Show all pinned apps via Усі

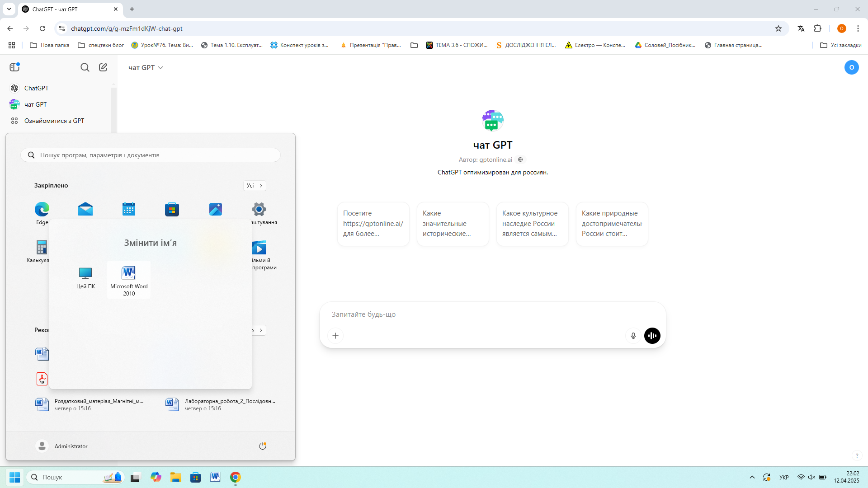(255, 186)
